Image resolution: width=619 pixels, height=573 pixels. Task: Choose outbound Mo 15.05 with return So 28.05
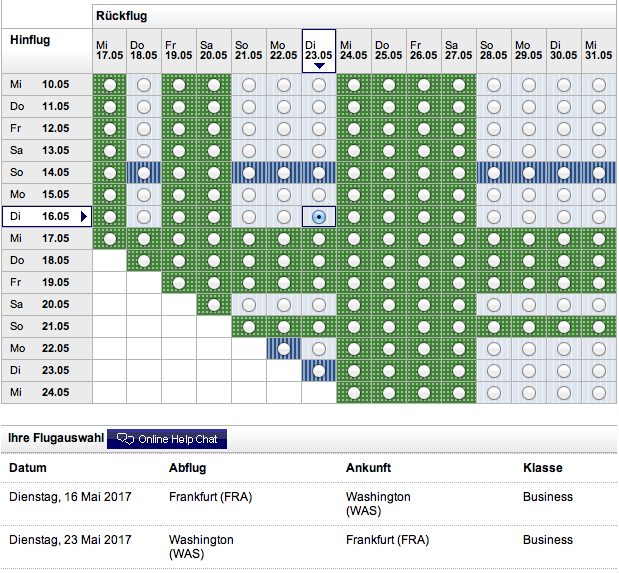(x=494, y=195)
